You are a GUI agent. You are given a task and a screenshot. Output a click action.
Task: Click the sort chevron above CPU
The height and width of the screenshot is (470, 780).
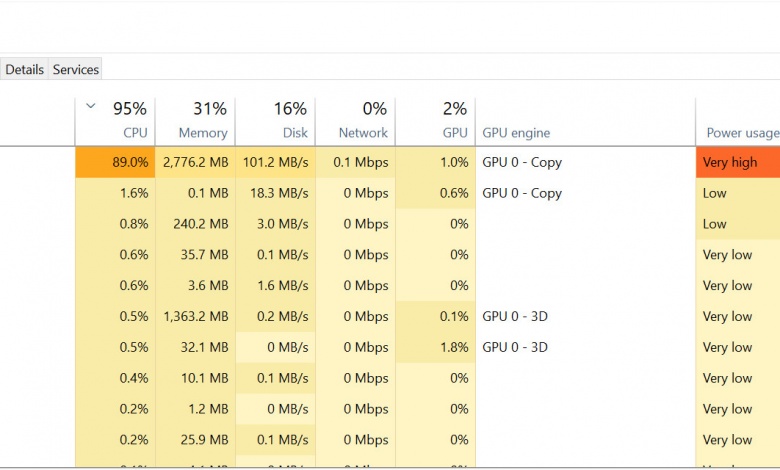[x=90, y=105]
